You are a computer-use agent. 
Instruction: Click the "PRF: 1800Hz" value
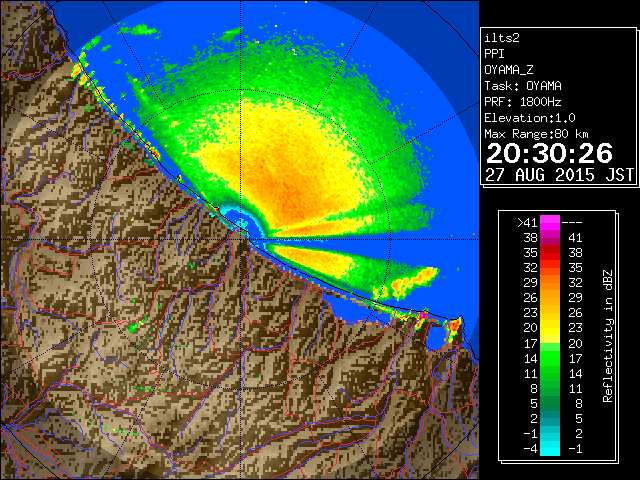[523, 102]
